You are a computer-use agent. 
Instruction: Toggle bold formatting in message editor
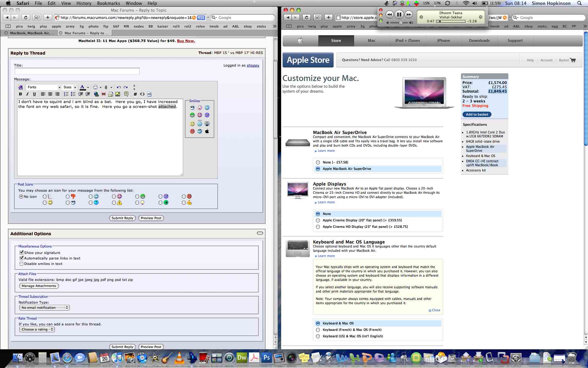click(x=20, y=94)
